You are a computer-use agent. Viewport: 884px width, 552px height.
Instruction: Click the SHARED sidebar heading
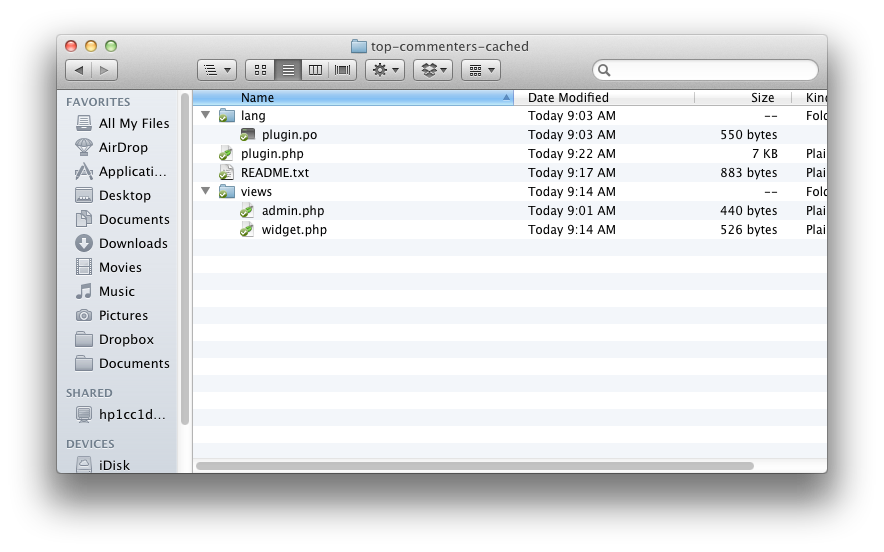[x=89, y=393]
